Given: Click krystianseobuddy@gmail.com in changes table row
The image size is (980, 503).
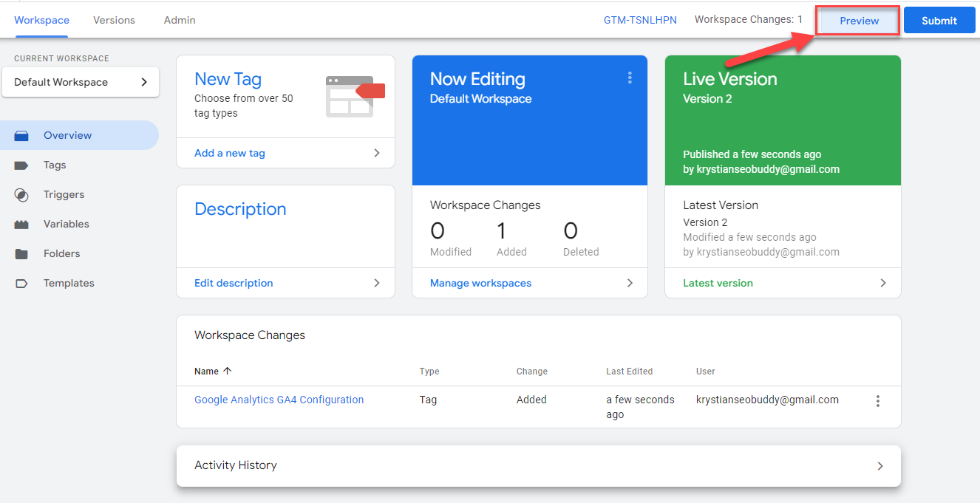Looking at the screenshot, I should 767,400.
